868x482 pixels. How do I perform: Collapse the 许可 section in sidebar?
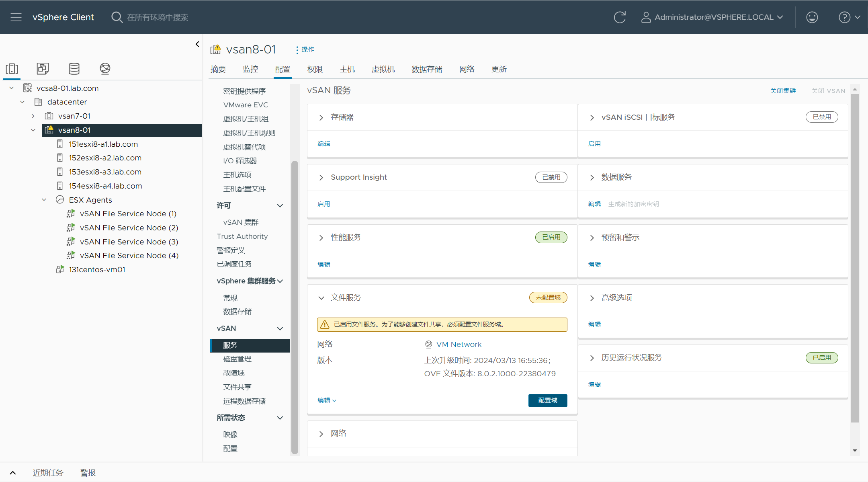tap(280, 206)
